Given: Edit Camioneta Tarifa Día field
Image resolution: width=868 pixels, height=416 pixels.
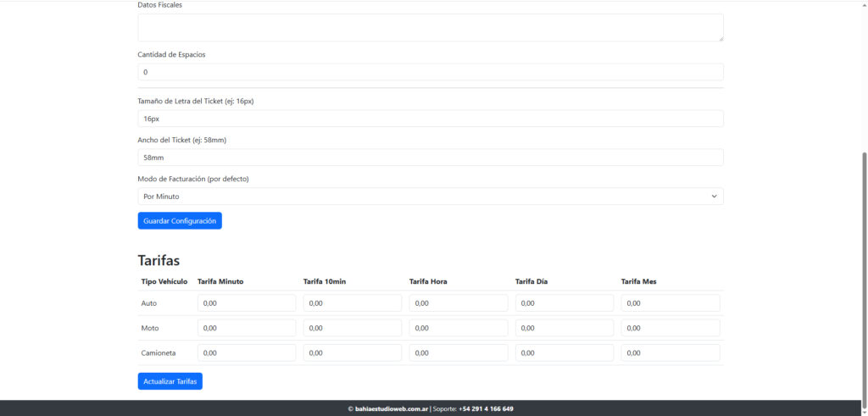Looking at the screenshot, I should (564, 352).
